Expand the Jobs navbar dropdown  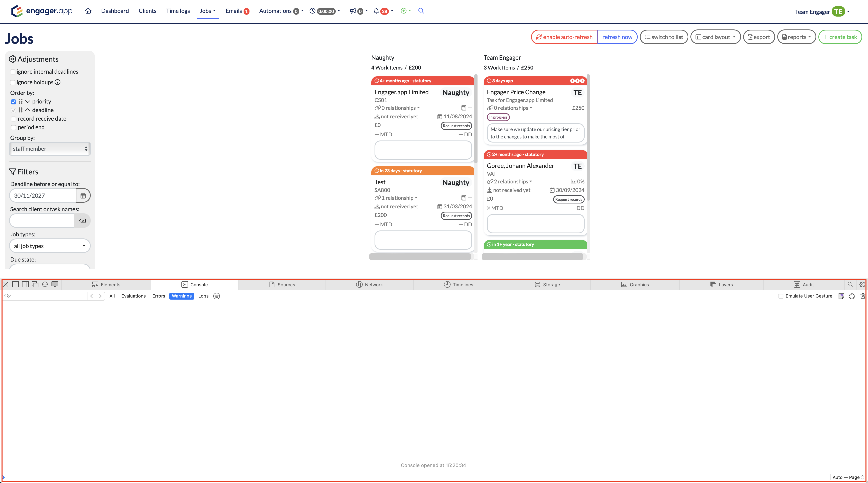[x=208, y=11]
